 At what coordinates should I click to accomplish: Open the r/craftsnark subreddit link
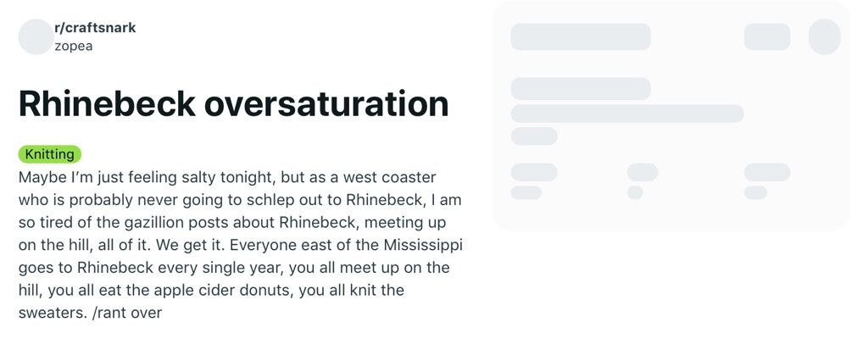pos(95,28)
